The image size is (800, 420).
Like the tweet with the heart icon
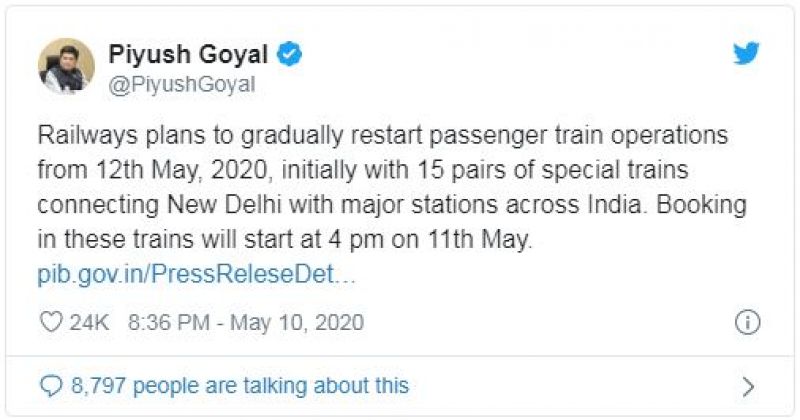point(50,322)
